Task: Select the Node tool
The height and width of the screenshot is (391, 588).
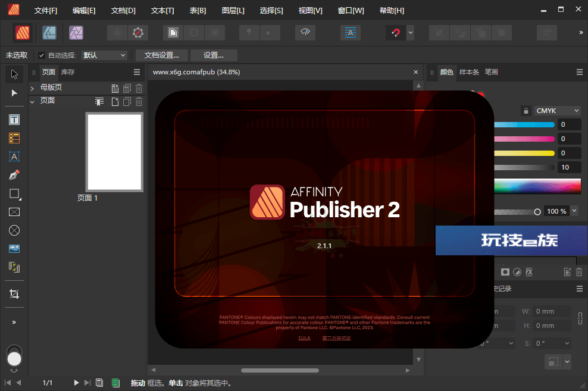Action: pyautogui.click(x=14, y=93)
